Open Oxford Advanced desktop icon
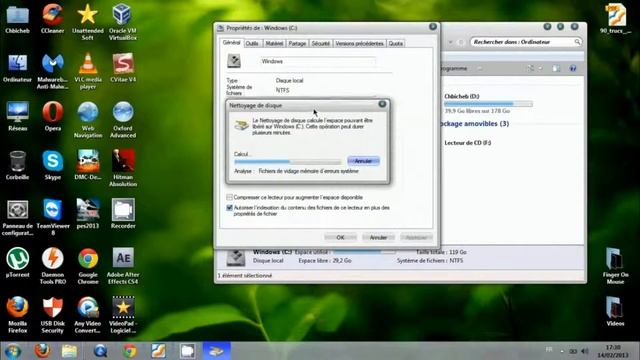640x360 pixels. click(x=122, y=120)
